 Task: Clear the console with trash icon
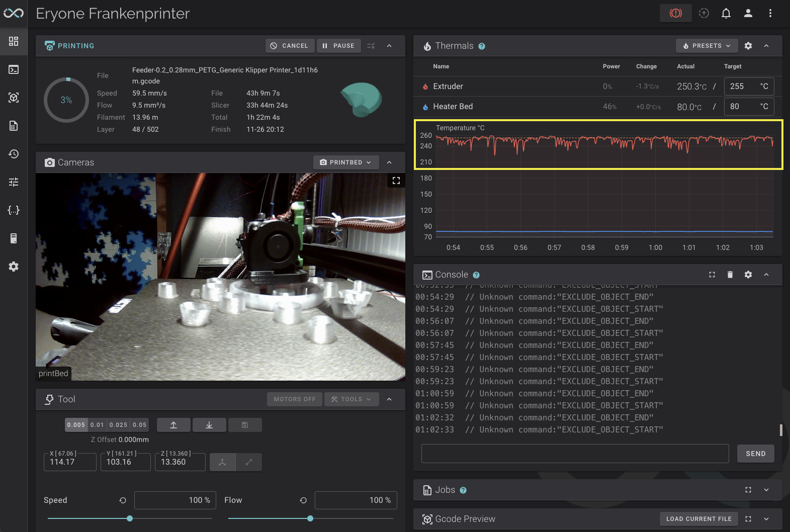[730, 275]
